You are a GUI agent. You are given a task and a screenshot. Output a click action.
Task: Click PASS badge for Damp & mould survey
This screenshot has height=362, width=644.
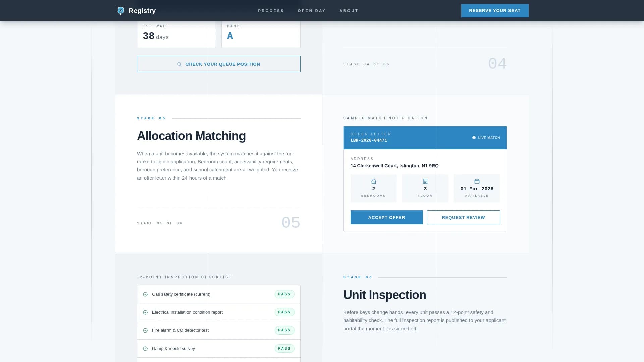coord(285,349)
